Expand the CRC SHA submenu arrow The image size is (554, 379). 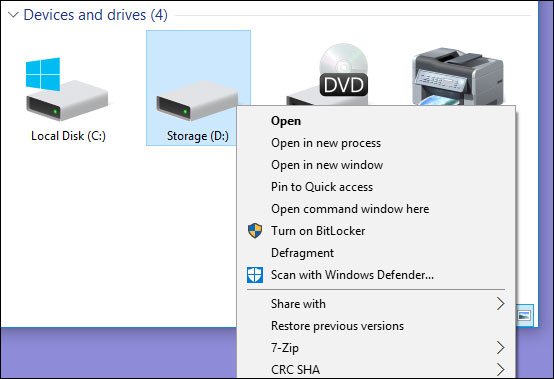click(x=500, y=369)
